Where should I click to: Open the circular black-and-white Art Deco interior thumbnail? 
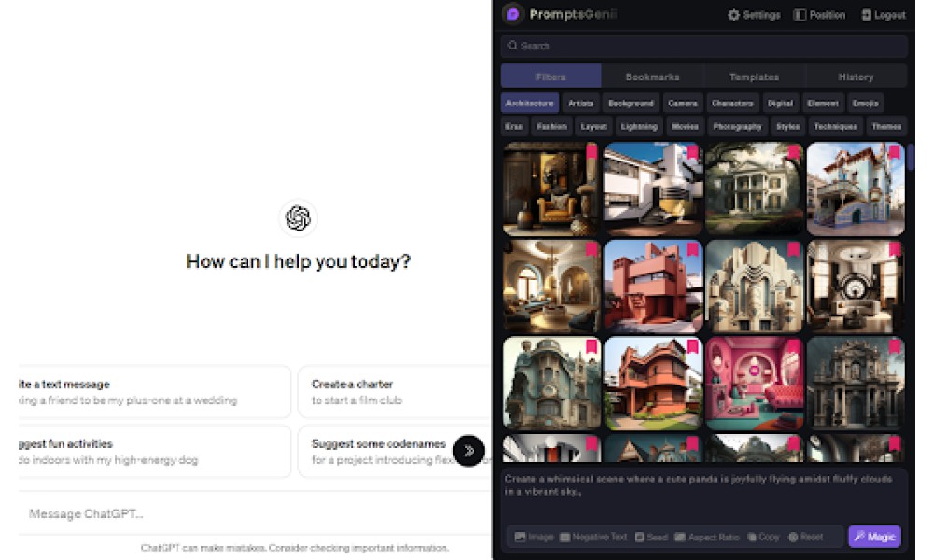click(856, 287)
